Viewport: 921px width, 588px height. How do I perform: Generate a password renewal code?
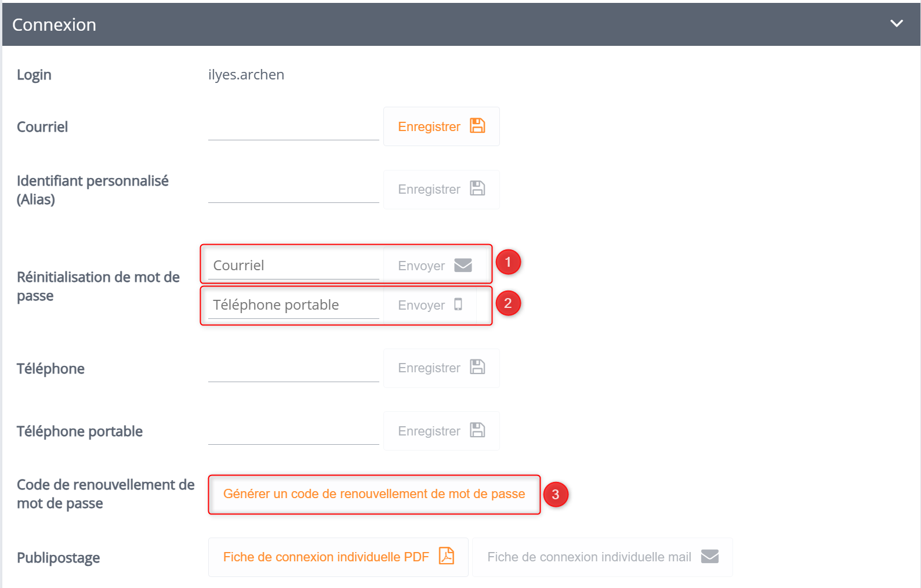[x=374, y=494]
